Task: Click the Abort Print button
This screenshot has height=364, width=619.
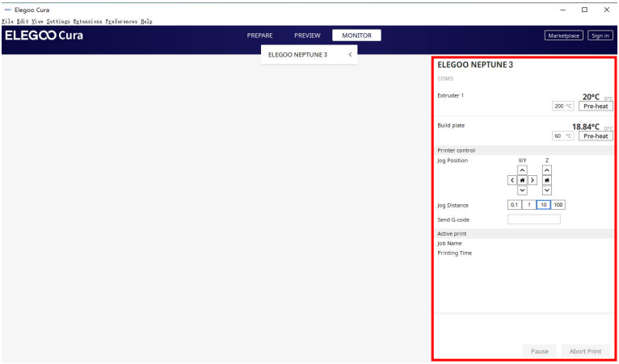Action: coord(585,351)
